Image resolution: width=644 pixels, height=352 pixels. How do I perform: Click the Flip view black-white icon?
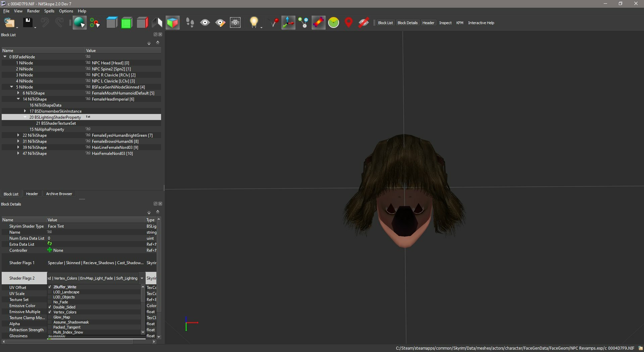pos(157,23)
